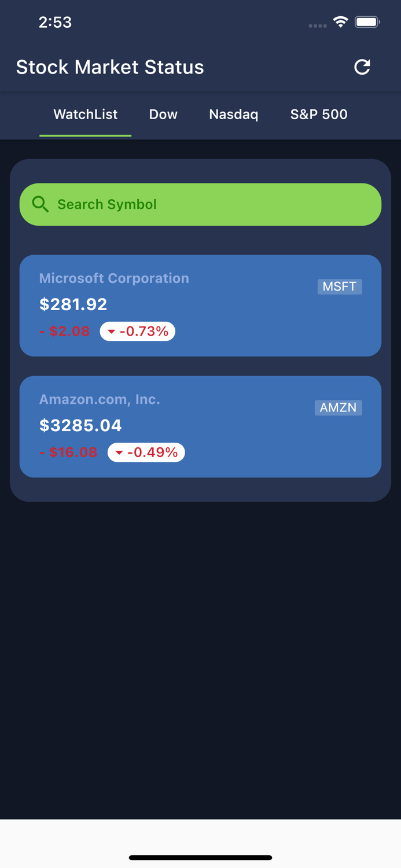Click the Stock Market Status title
Viewport: 401px width, 868px height.
click(110, 67)
